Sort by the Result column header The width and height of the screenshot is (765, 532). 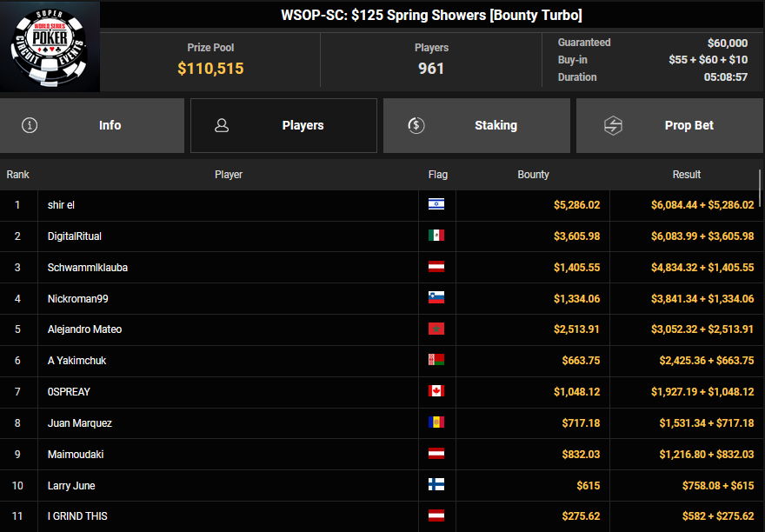(686, 175)
